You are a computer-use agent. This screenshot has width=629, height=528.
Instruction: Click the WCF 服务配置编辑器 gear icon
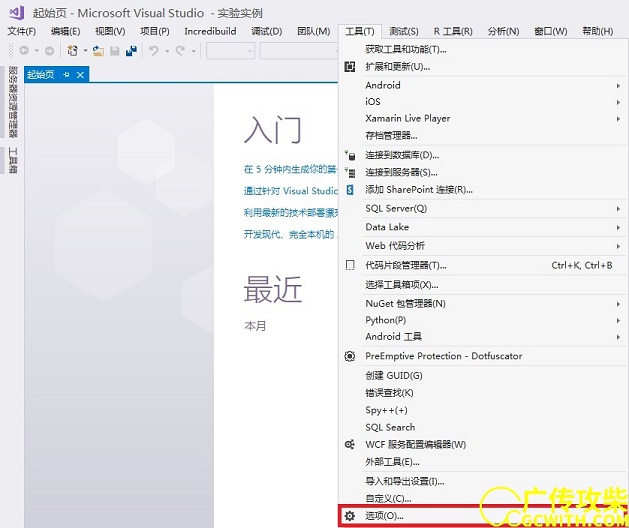[350, 444]
